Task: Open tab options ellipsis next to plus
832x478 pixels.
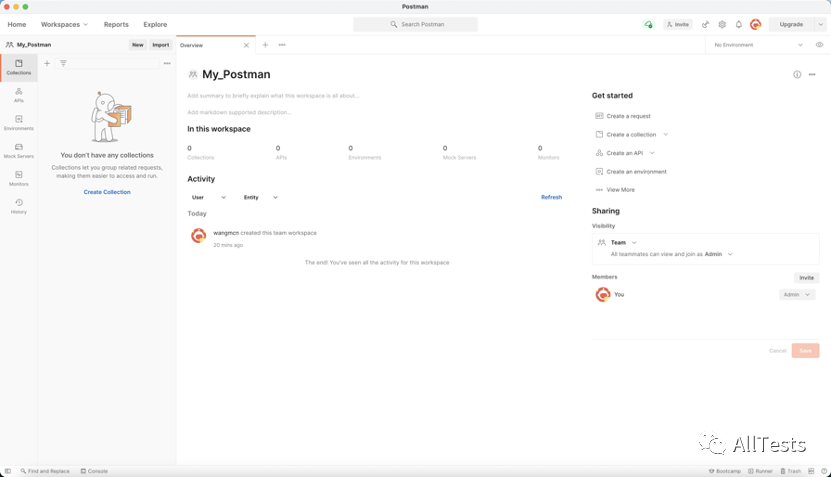Action: click(x=282, y=45)
